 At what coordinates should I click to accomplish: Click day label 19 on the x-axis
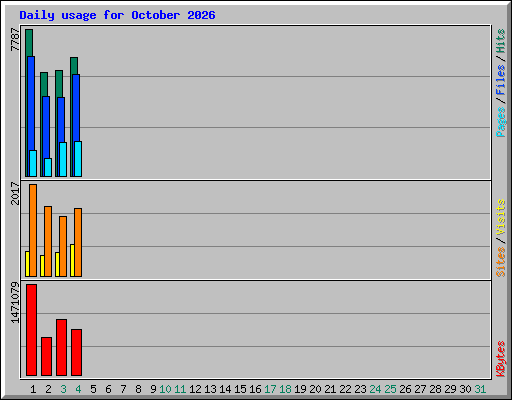pos(300,389)
